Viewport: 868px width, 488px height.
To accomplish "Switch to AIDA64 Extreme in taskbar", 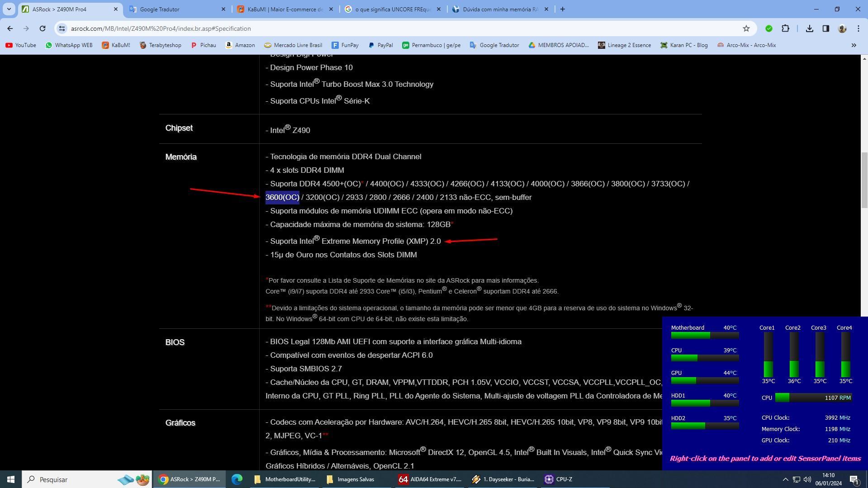I will pos(430,479).
